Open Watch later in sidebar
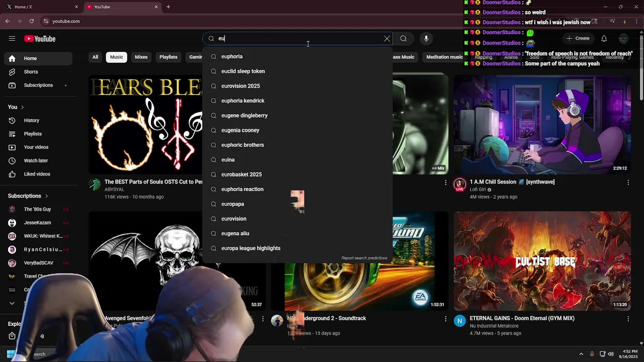Viewport: 644px width, 362px height. 38,161
